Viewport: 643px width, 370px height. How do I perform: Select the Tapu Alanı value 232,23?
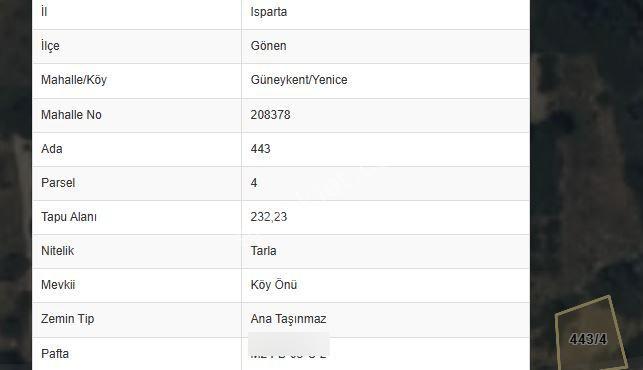pyautogui.click(x=269, y=217)
